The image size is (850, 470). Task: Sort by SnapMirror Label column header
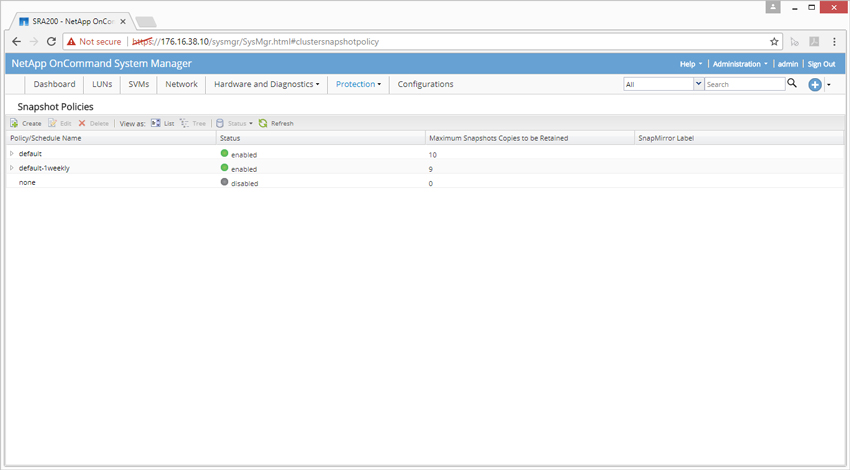click(x=739, y=138)
